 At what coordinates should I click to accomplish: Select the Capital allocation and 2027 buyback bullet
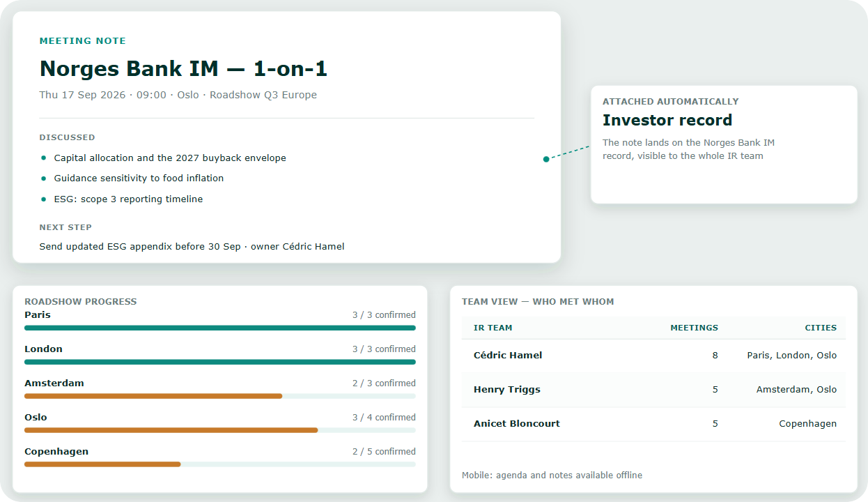(170, 158)
